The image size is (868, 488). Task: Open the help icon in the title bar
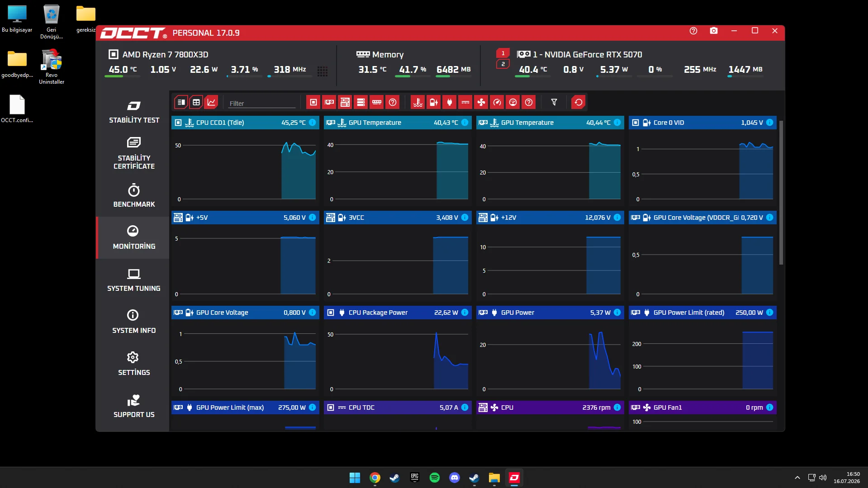click(693, 31)
